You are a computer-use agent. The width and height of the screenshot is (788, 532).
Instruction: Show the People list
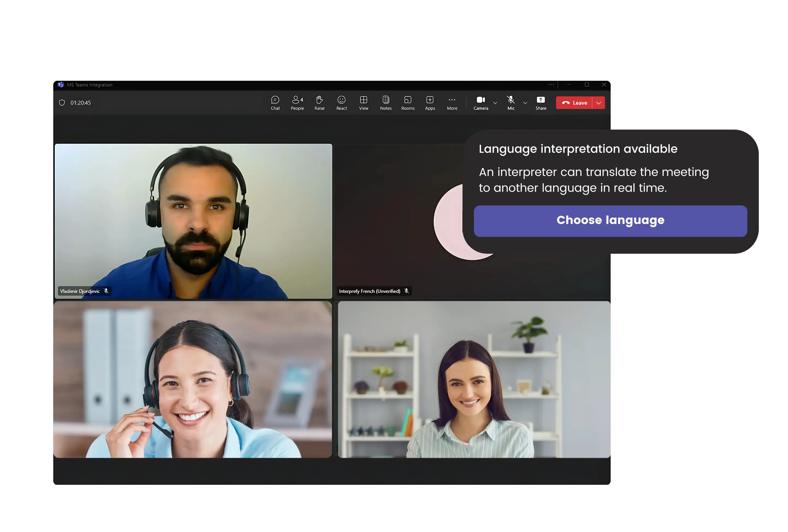point(297,103)
